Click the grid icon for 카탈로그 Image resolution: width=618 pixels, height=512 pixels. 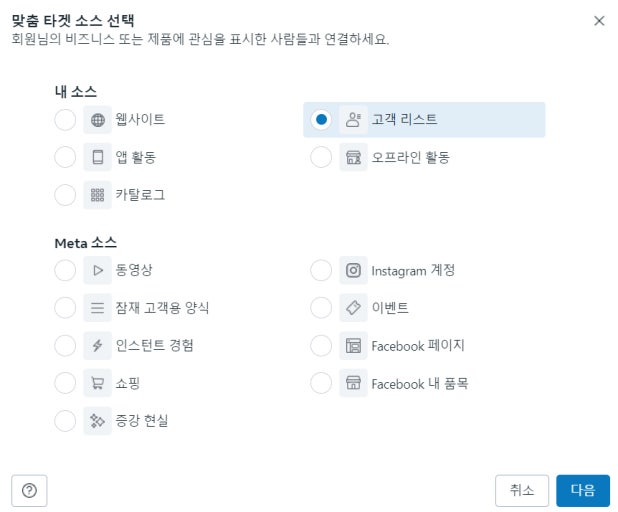pos(98,195)
